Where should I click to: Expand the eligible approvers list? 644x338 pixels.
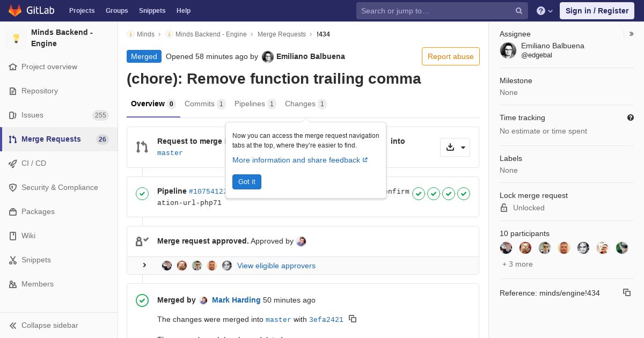point(144,265)
